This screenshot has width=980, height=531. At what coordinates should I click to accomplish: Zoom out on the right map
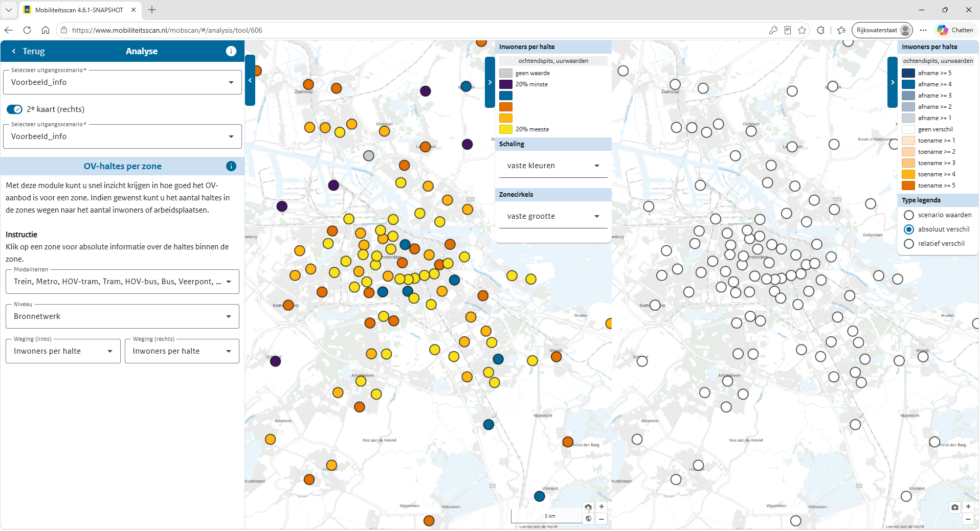click(968, 519)
